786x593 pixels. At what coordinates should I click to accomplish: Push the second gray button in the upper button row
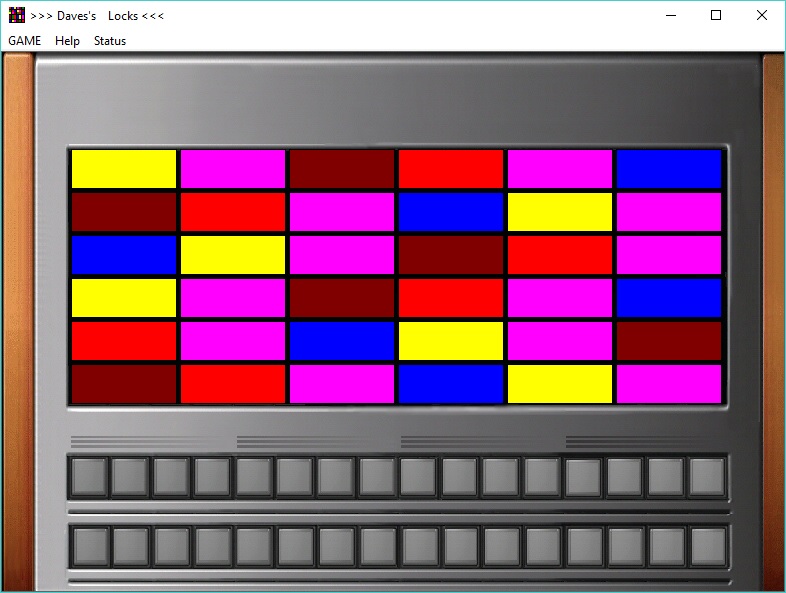click(x=130, y=476)
